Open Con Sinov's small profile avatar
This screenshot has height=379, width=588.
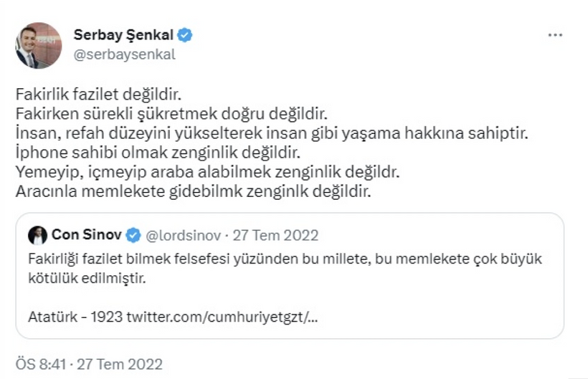[37, 235]
